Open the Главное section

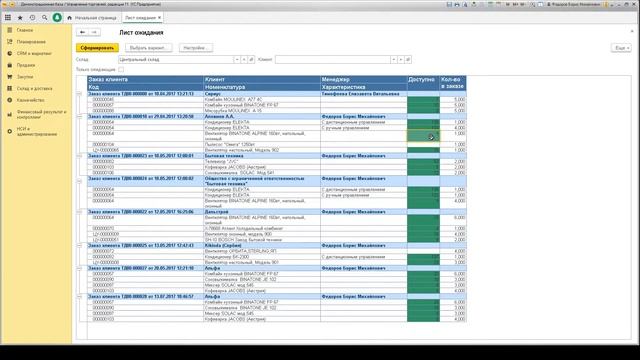point(25,30)
